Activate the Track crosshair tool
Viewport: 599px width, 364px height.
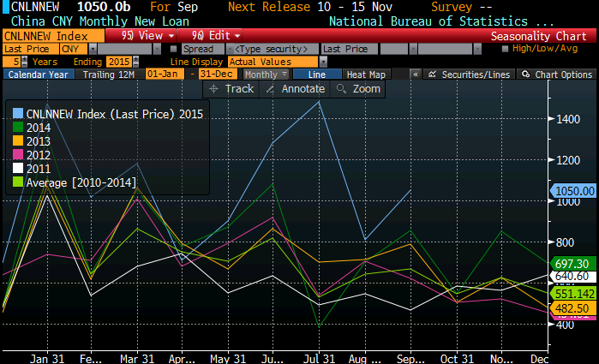pyautogui.click(x=232, y=89)
